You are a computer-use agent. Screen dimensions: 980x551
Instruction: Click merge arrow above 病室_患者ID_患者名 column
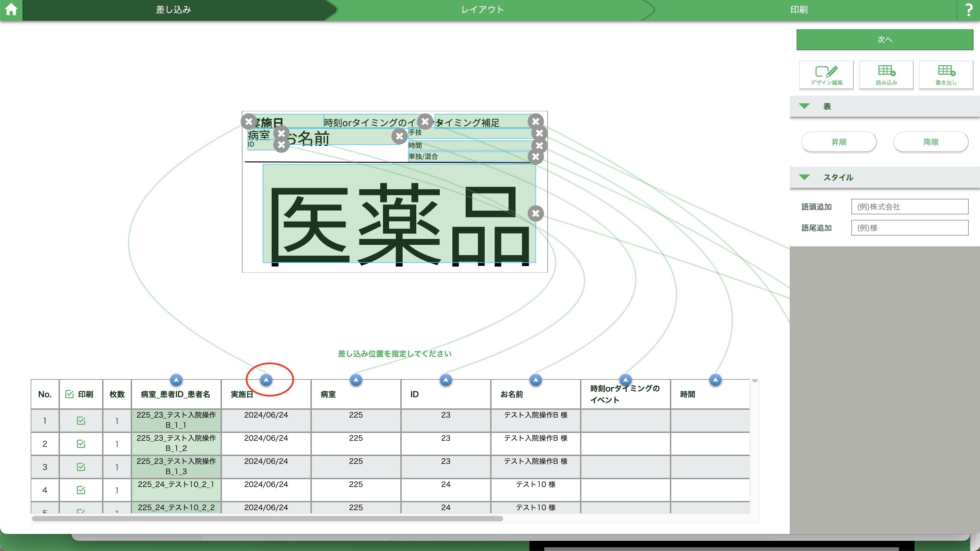176,379
